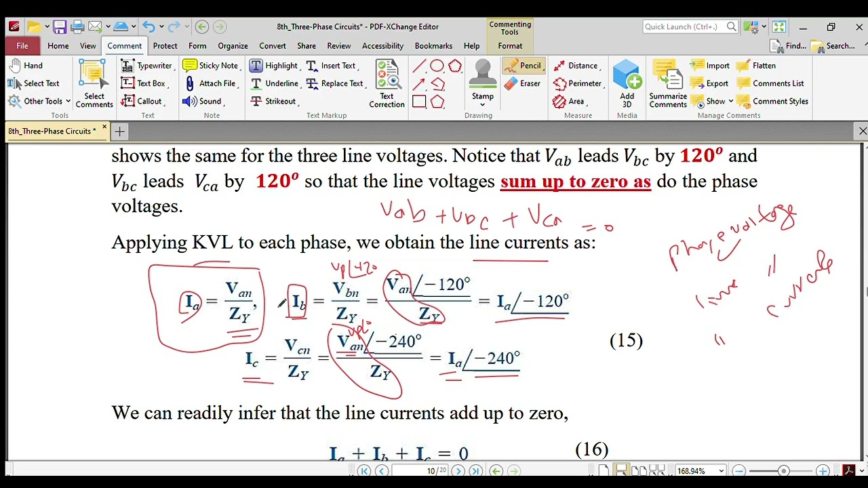Select the Arrow drawing tool
Viewport: 868px width, 488px height.
click(419, 84)
